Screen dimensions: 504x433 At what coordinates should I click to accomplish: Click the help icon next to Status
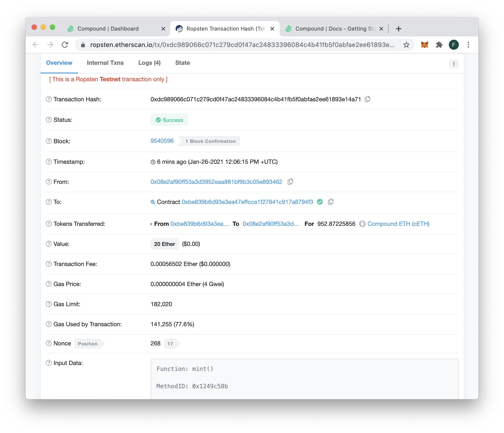(49, 120)
